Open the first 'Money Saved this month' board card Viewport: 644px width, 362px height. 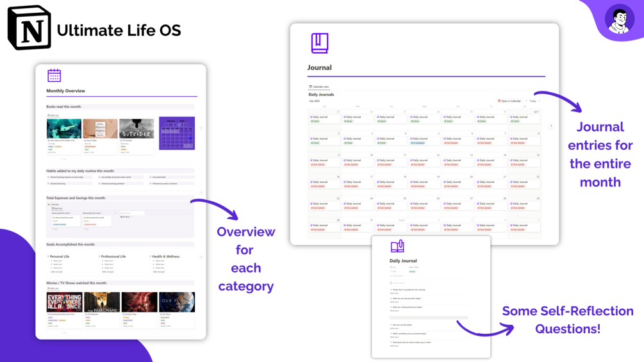click(66, 221)
